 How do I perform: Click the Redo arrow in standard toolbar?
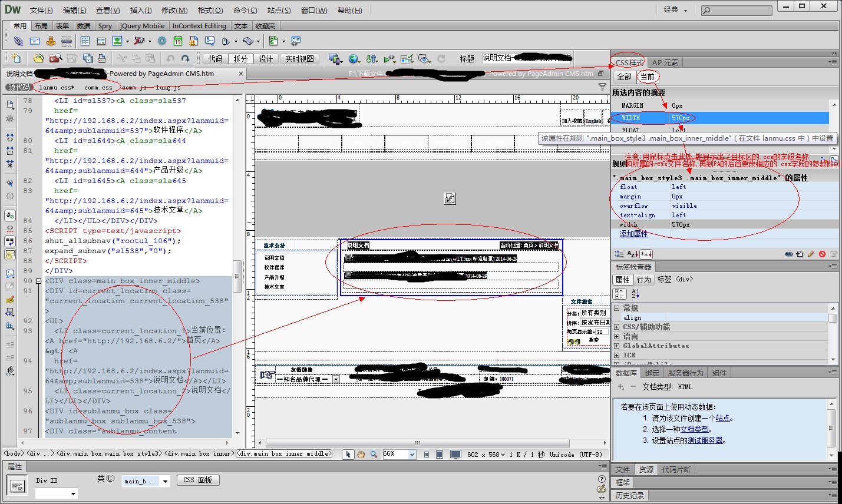[x=185, y=58]
